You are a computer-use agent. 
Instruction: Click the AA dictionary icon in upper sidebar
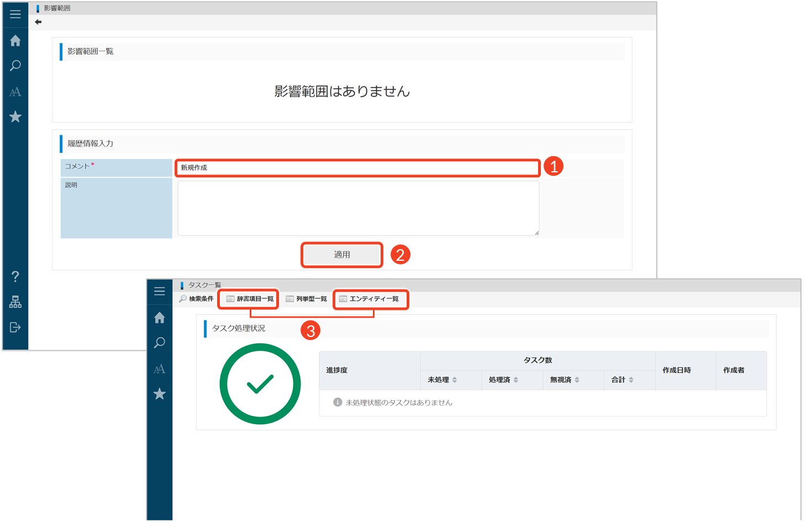click(15, 92)
